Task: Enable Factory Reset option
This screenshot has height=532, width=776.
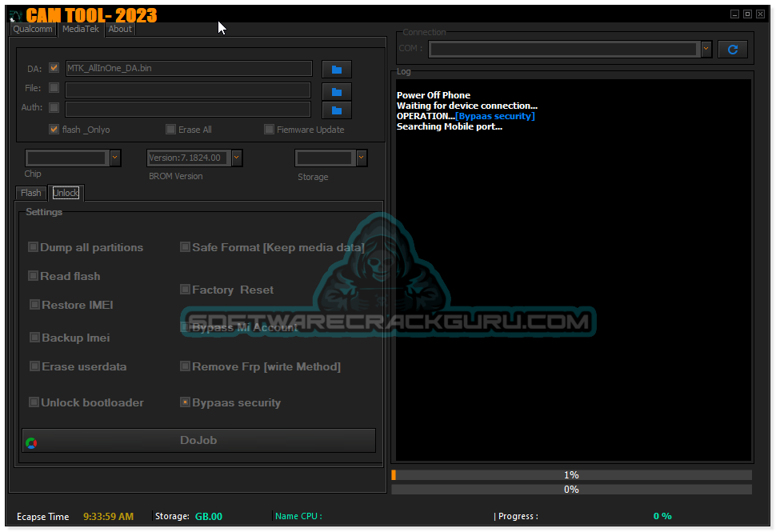Action: (185, 289)
